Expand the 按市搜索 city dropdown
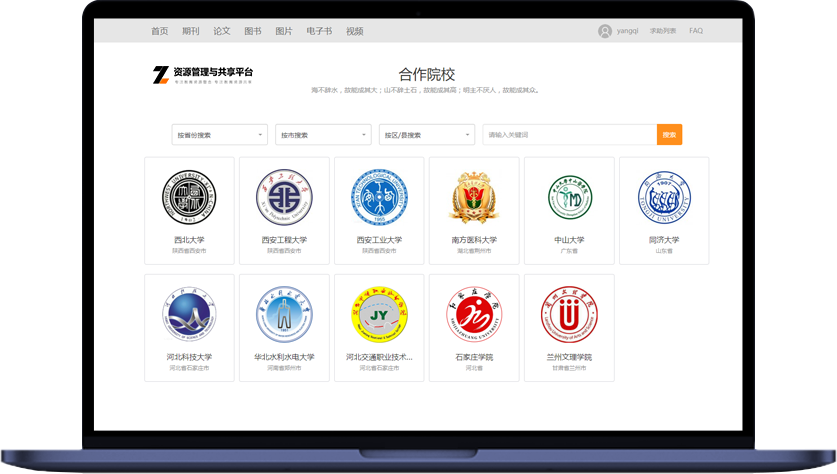837x474 pixels. pyautogui.click(x=323, y=135)
